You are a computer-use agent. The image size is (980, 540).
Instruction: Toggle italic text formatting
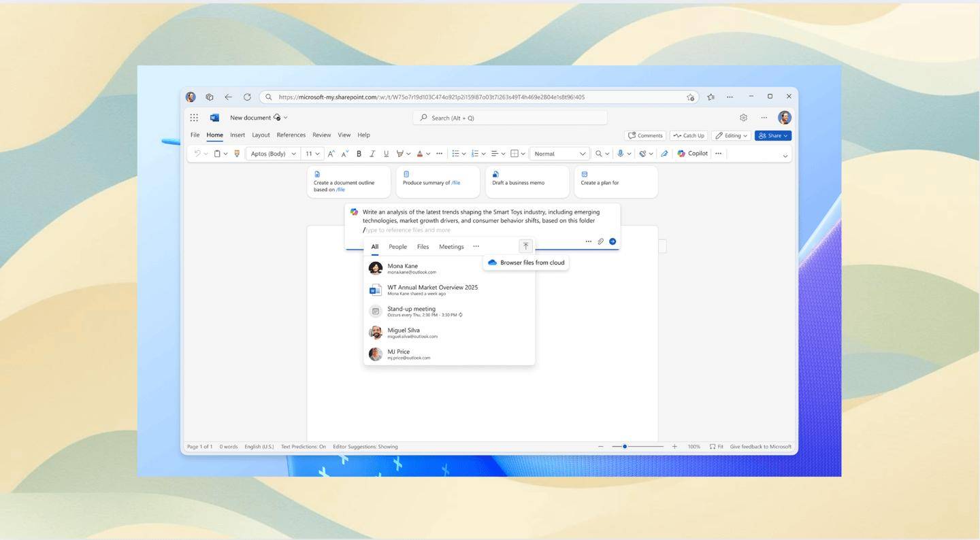372,154
